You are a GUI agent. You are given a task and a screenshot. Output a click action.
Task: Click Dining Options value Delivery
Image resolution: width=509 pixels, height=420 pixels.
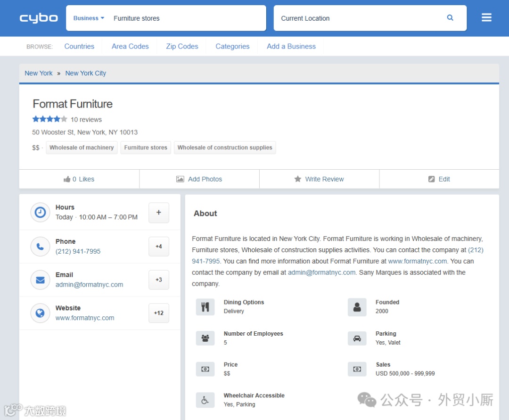(234, 311)
